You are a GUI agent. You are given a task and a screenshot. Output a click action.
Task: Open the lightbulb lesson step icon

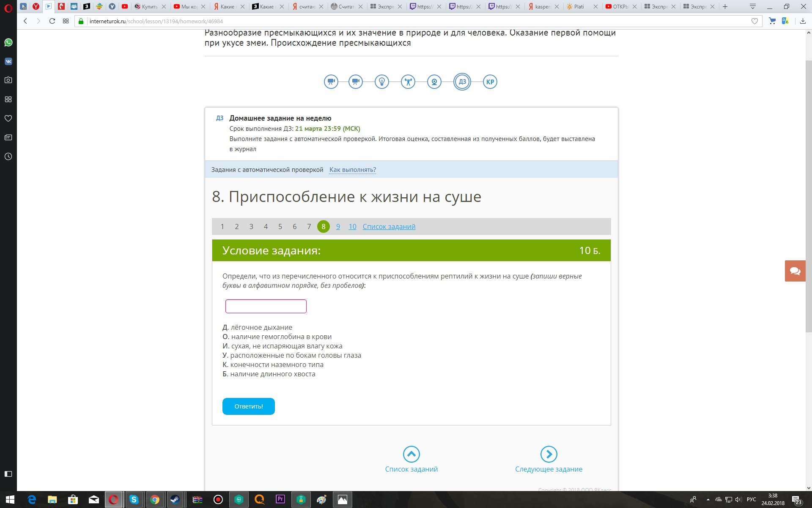point(382,82)
